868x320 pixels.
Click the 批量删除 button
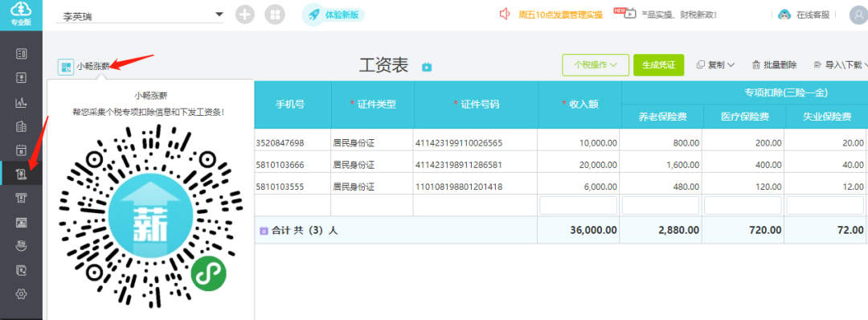pos(774,65)
